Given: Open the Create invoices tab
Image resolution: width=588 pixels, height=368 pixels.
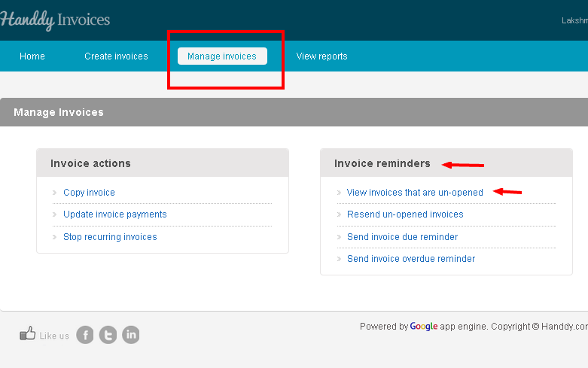Looking at the screenshot, I should [116, 56].
